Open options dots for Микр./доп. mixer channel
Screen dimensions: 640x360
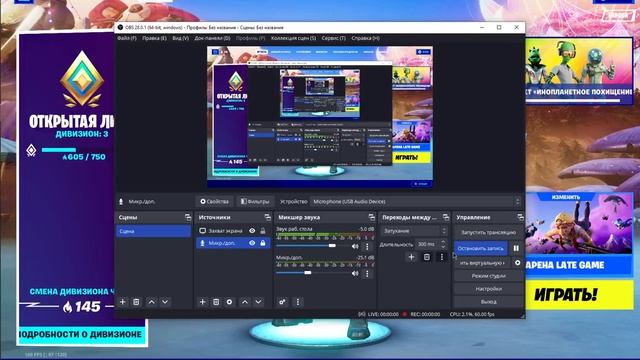tap(367, 273)
